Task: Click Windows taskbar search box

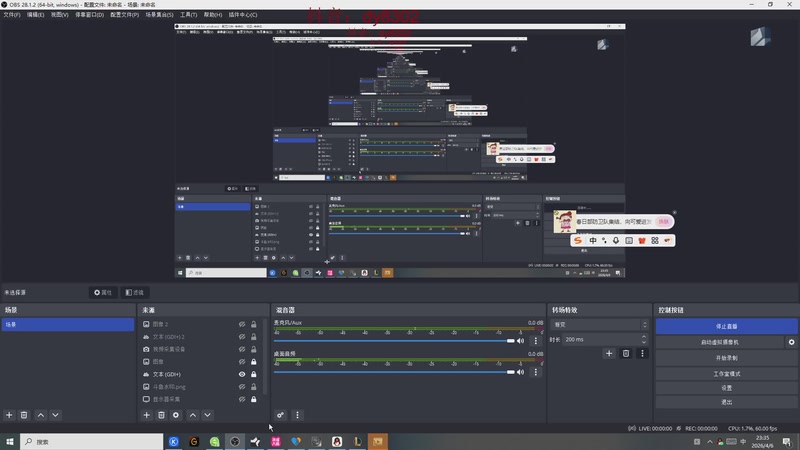Action: [92, 441]
